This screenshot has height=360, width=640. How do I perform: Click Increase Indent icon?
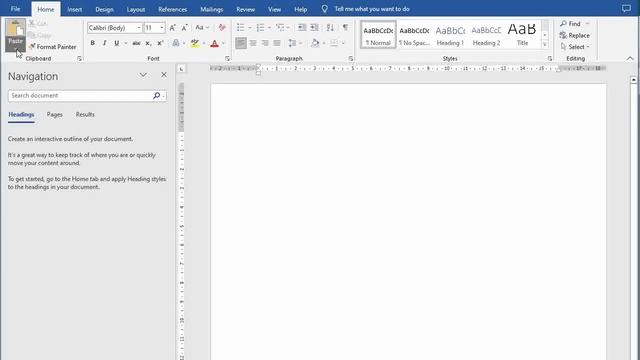pyautogui.click(x=314, y=28)
